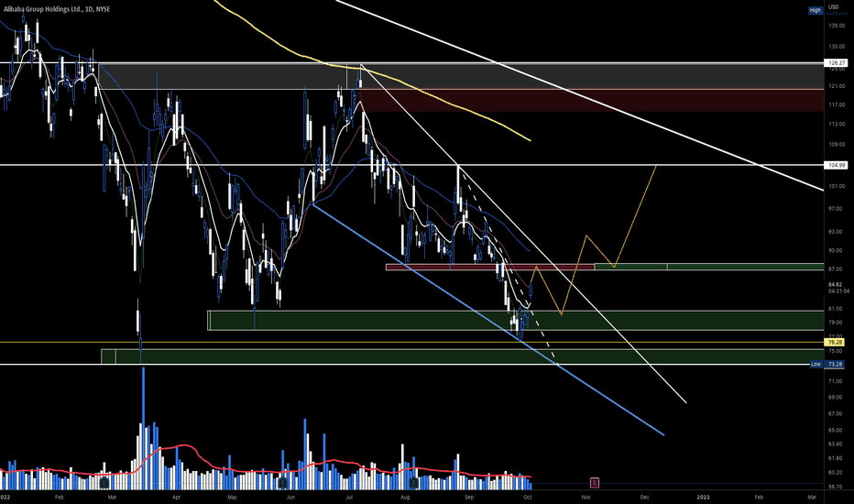The image size is (854, 504).
Task: Select the blue descending support trendline
Action: pos(488,319)
